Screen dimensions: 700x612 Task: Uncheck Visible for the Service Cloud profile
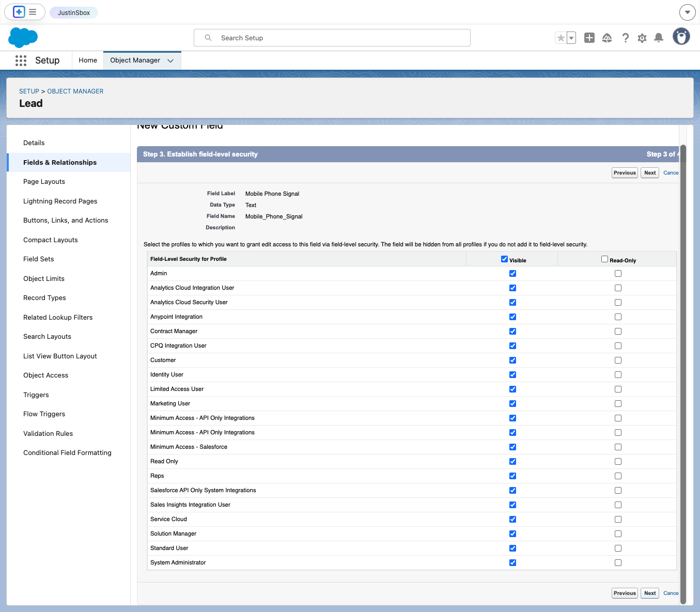[512, 520]
